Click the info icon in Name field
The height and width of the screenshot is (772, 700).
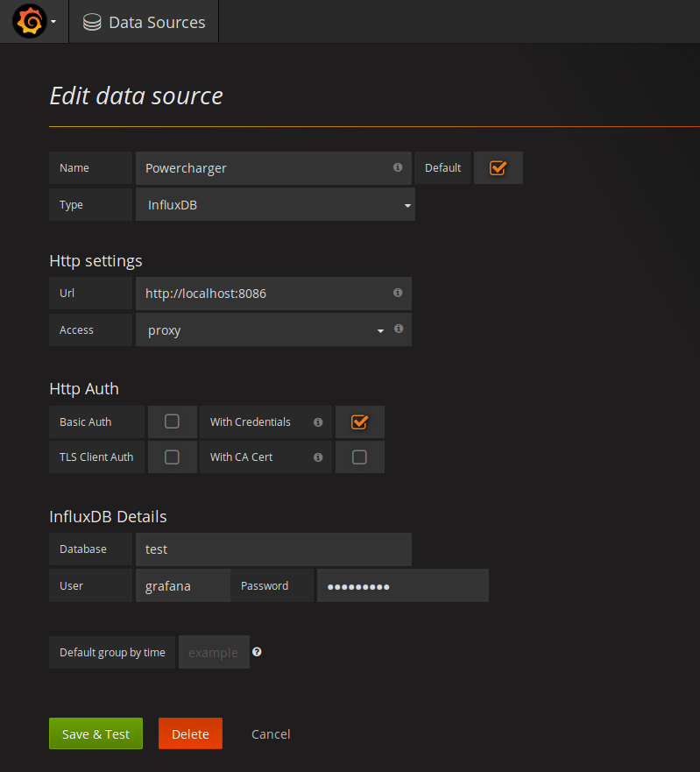398,167
